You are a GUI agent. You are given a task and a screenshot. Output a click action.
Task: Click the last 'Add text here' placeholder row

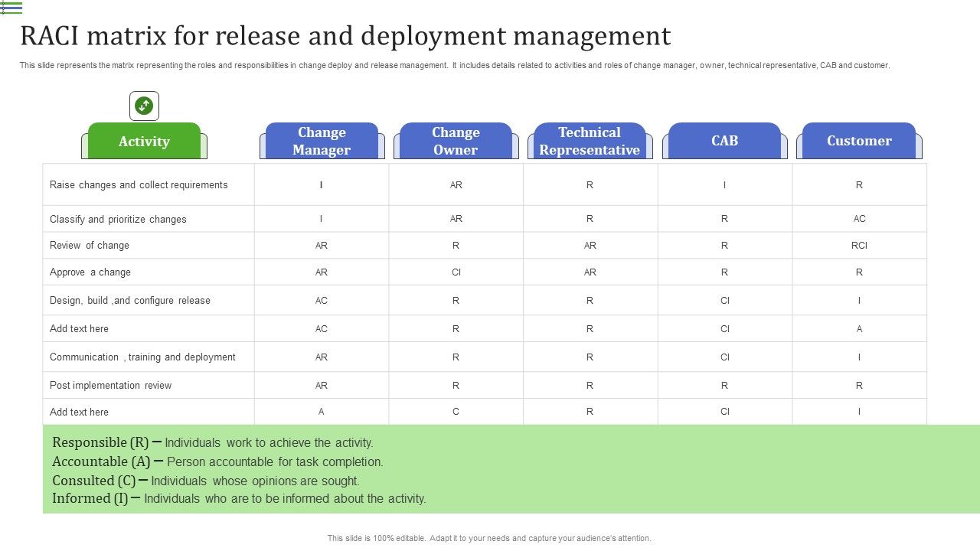(80, 412)
